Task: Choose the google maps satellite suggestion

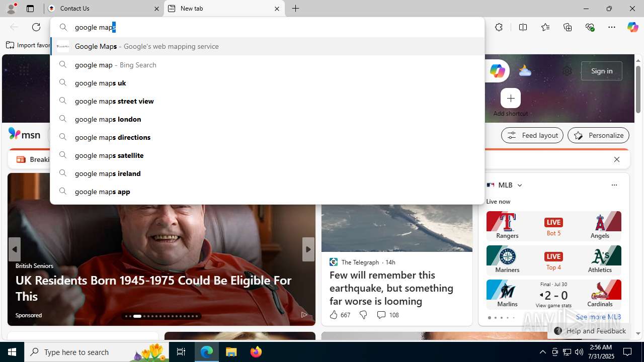Action: click(267, 155)
